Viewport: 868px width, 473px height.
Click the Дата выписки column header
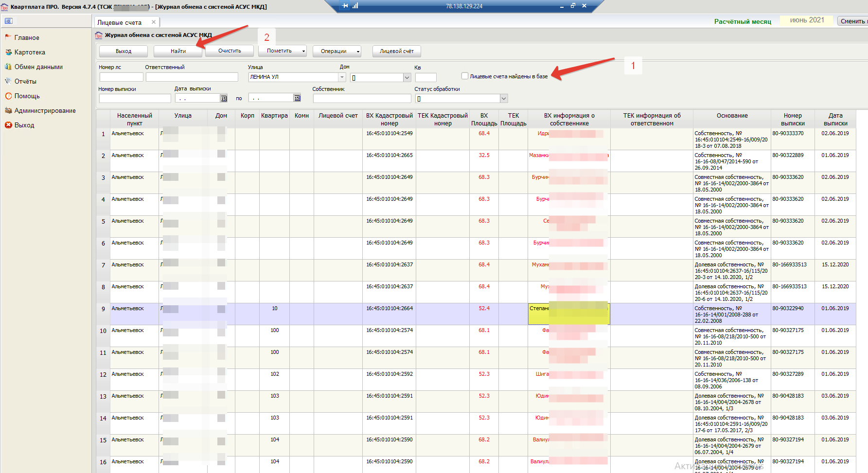pyautogui.click(x=835, y=119)
